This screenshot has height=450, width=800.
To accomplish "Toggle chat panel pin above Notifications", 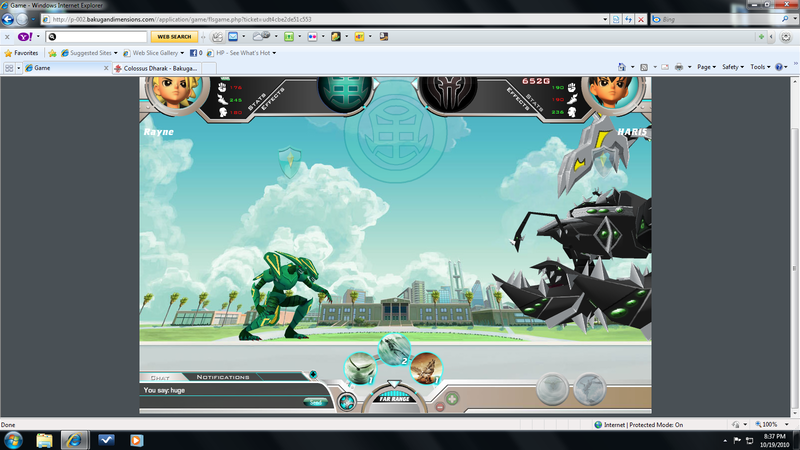I will pyautogui.click(x=313, y=376).
